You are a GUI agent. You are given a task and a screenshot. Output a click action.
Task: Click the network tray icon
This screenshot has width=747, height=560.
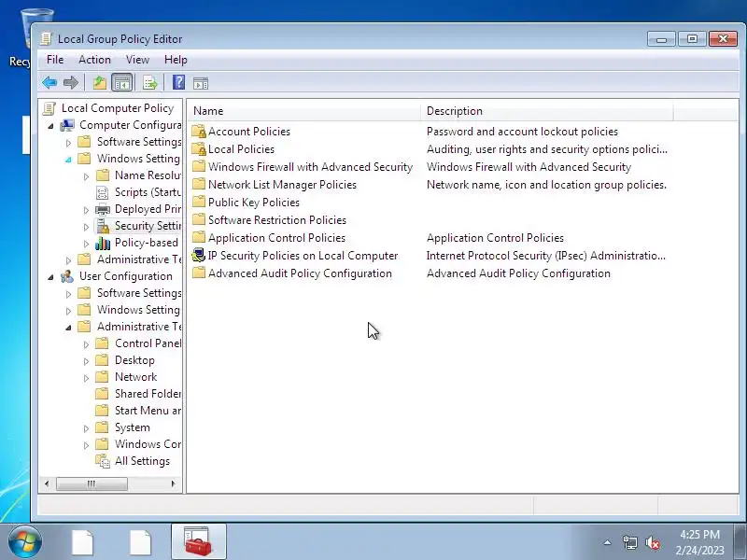[629, 542]
